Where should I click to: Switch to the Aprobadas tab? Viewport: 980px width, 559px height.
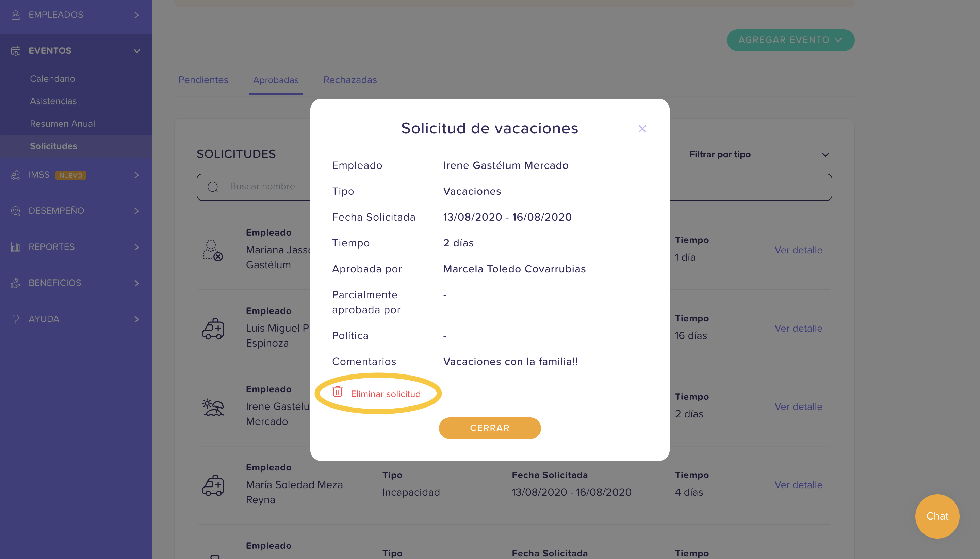click(x=276, y=80)
